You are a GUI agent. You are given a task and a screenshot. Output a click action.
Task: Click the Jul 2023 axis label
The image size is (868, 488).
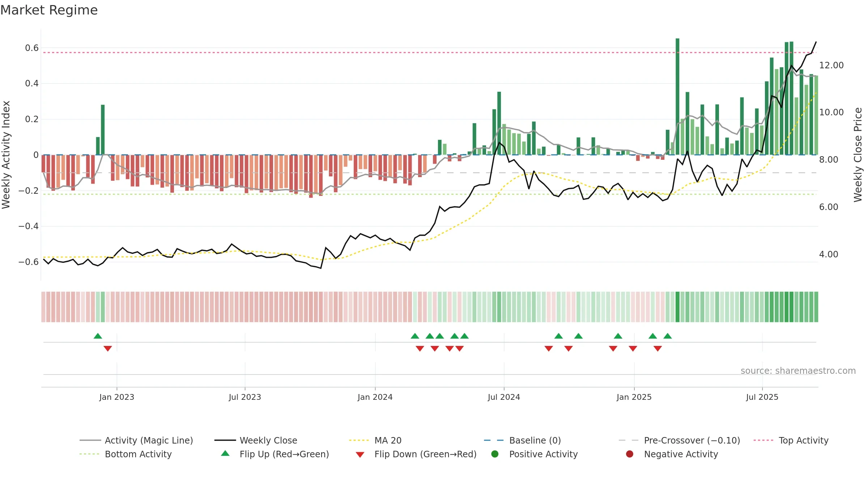click(x=245, y=397)
